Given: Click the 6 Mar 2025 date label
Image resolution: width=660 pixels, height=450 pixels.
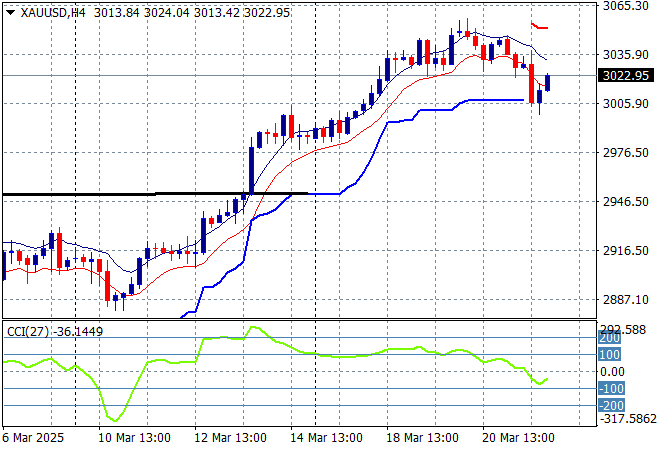Looking at the screenshot, I should 33,438.
